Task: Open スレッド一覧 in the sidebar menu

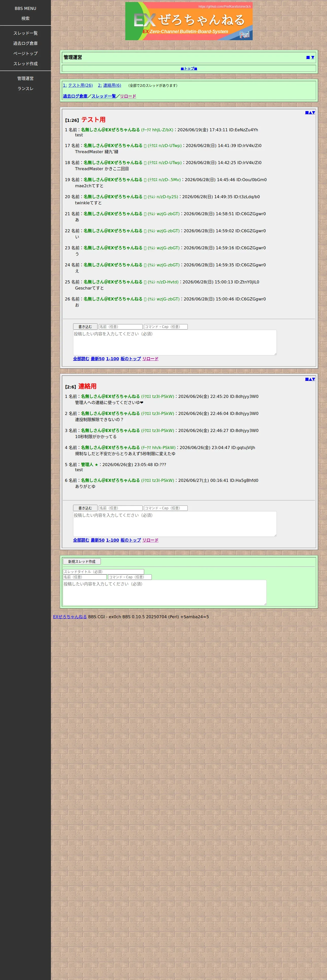Action: 25,33
